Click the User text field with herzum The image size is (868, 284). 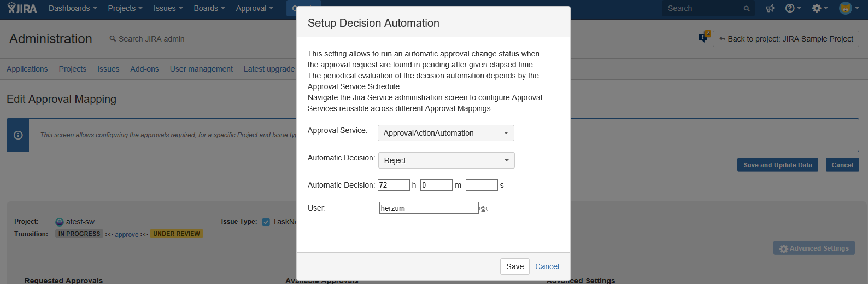point(429,208)
